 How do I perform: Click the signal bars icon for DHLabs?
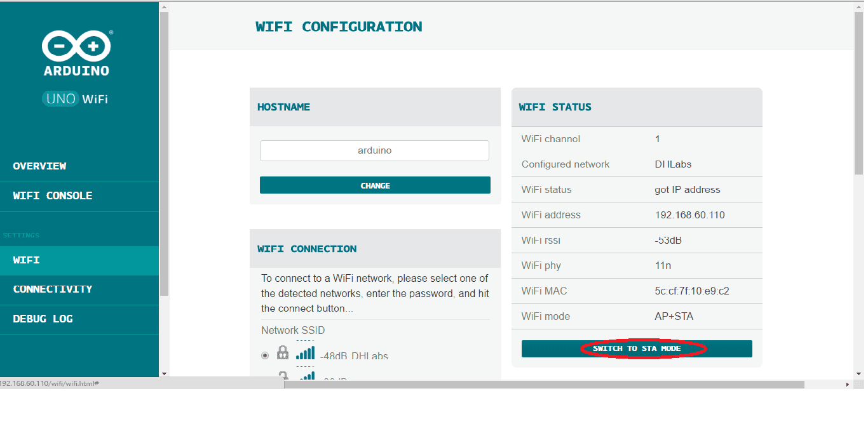pyautogui.click(x=306, y=352)
